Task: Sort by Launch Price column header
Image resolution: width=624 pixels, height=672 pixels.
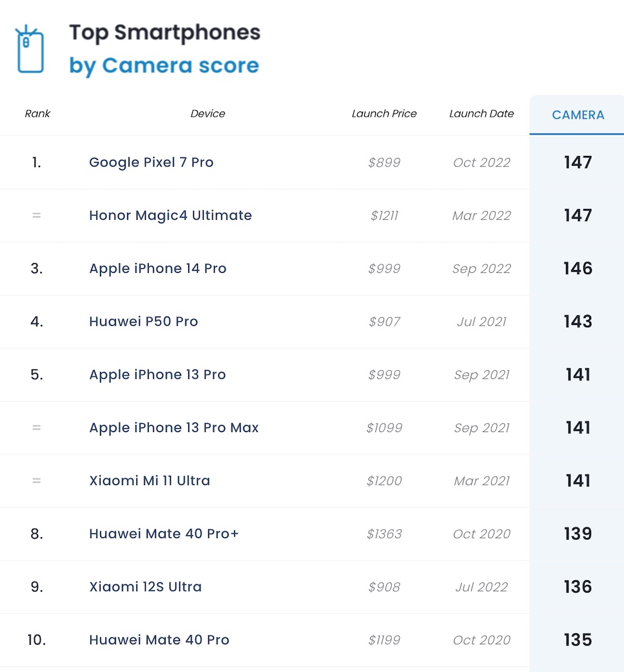Action: click(x=384, y=114)
